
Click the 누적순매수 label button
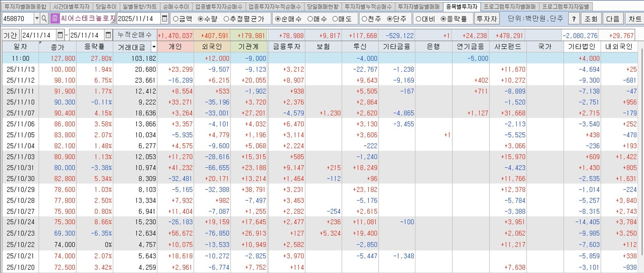(135, 35)
